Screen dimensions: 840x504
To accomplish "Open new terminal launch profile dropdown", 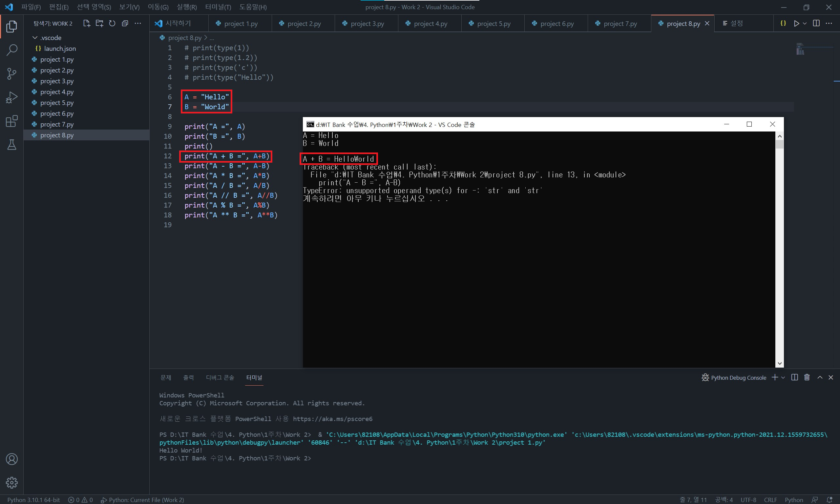I will tap(783, 377).
